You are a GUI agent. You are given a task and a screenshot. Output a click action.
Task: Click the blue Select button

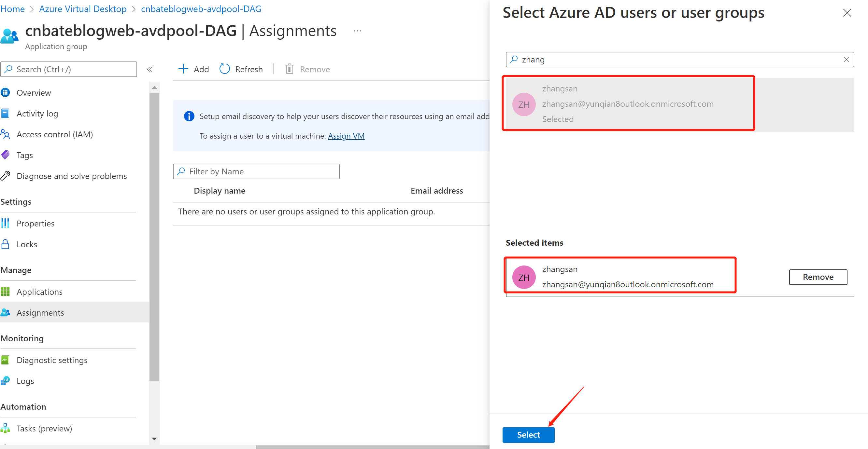[x=528, y=435]
